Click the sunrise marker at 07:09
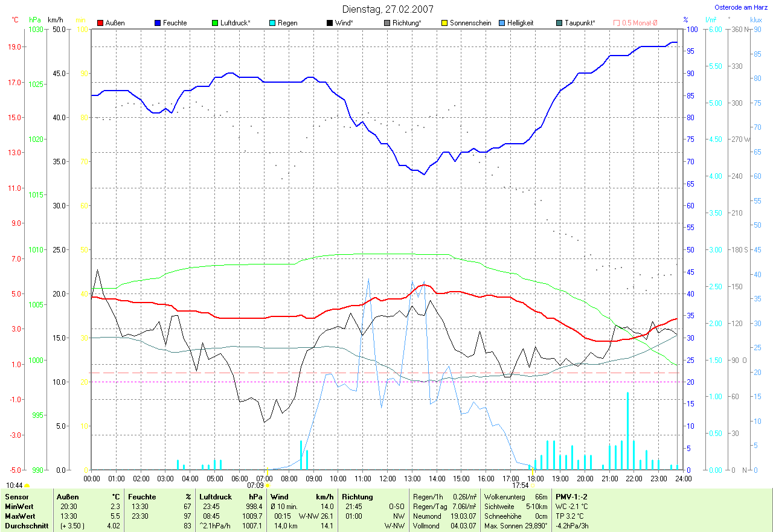The width and height of the screenshot is (773, 532). coord(268,485)
